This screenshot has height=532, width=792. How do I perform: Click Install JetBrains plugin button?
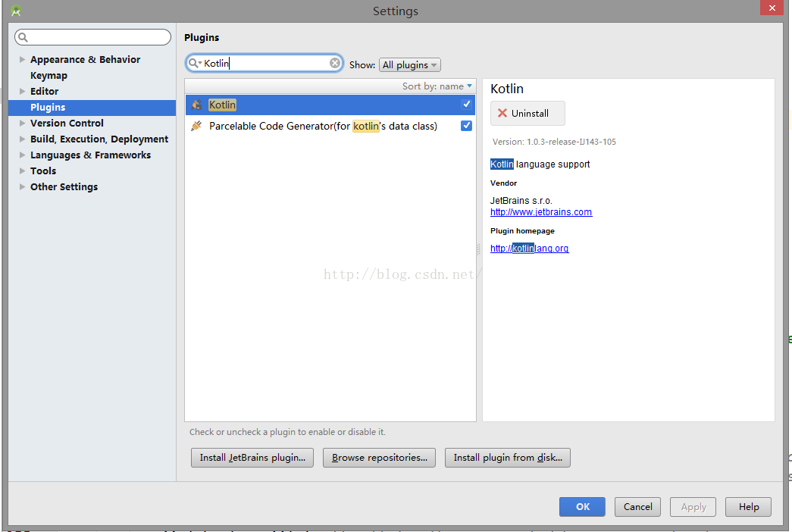pyautogui.click(x=252, y=458)
